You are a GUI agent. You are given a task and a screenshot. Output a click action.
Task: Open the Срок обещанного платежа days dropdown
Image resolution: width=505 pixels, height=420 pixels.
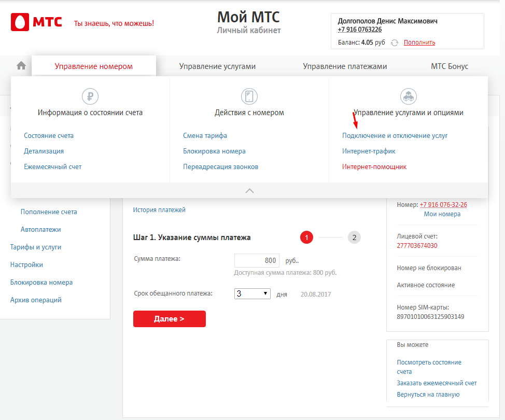pyautogui.click(x=252, y=294)
